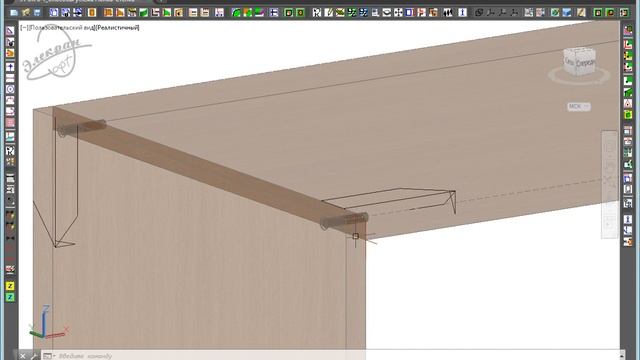640x360 pixels.
Task: Click the black mirrored-triangles icon in top toolbar
Action: 448,13
